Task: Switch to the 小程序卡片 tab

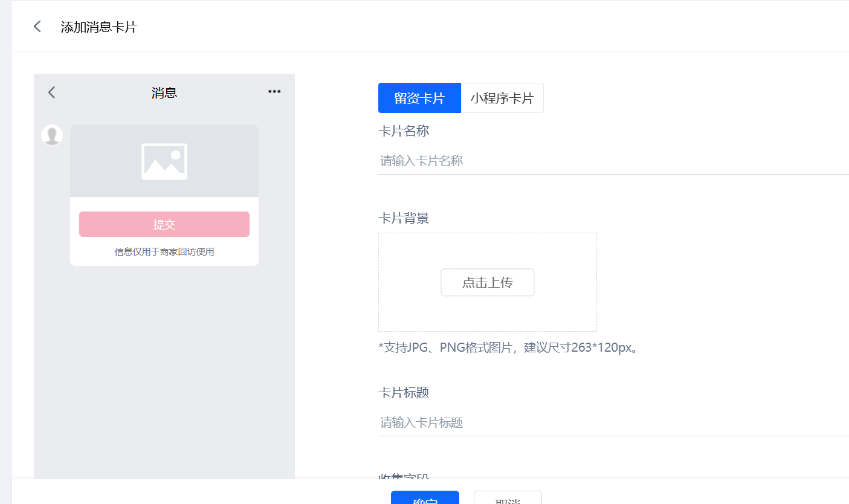Action: click(x=502, y=99)
